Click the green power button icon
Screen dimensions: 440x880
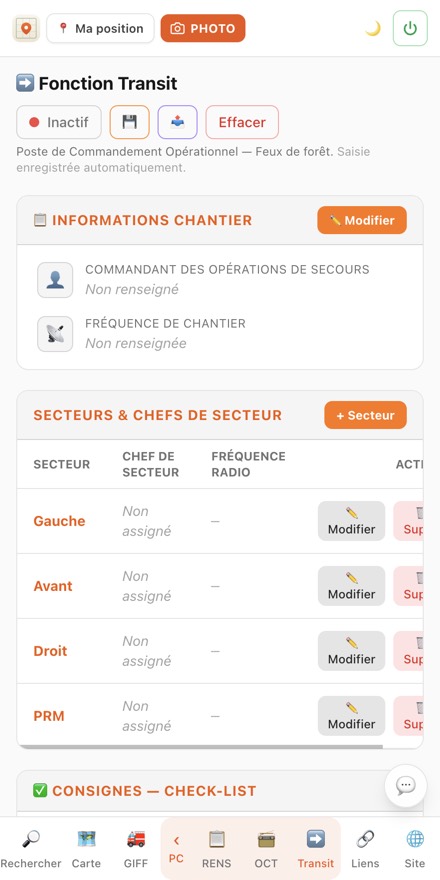tap(410, 28)
